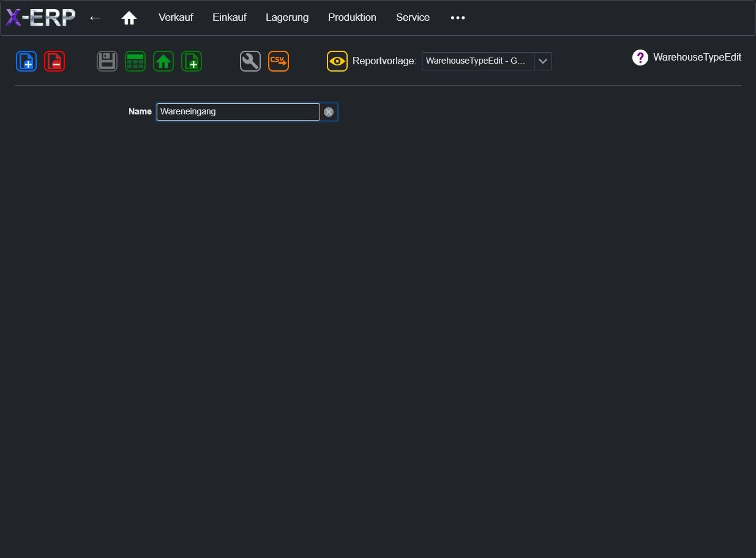
Task: Open settings via wrench icon
Action: [250, 61]
